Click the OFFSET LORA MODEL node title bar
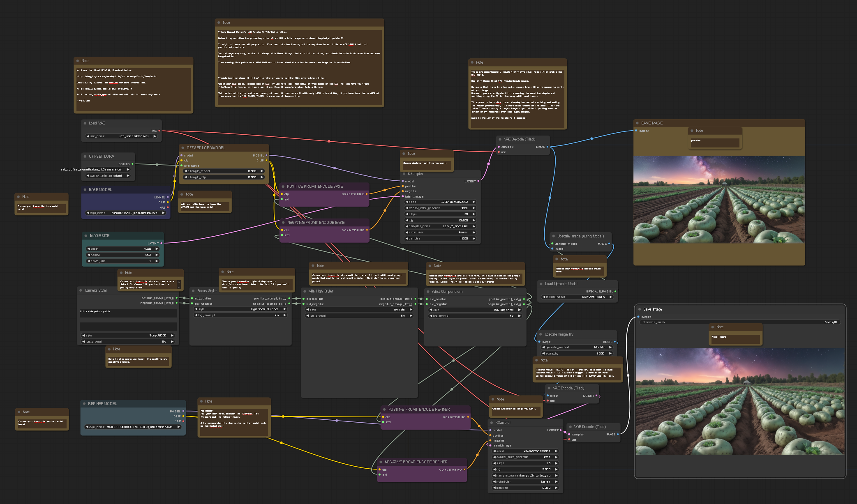The height and width of the screenshot is (504, 857). [206, 148]
